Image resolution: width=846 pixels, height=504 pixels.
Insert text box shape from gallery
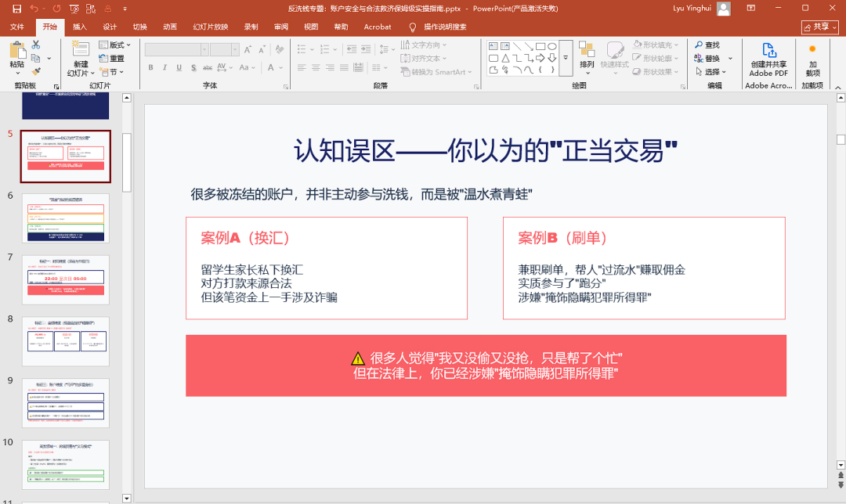point(493,46)
